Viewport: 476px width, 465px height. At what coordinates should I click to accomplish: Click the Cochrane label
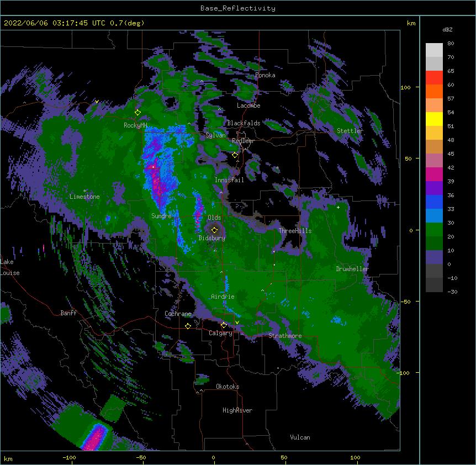point(178,314)
